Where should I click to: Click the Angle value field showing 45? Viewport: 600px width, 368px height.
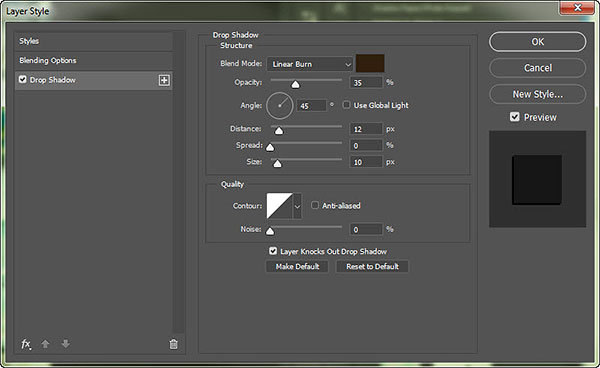[311, 106]
